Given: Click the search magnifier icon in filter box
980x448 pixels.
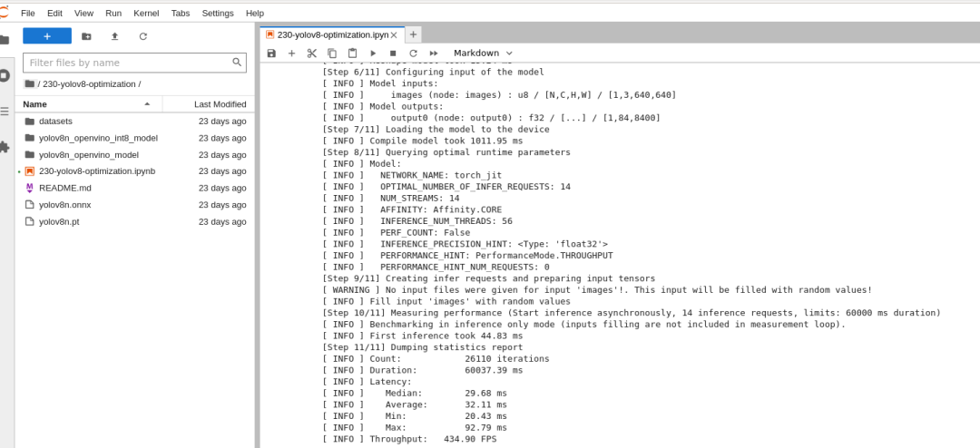Looking at the screenshot, I should [x=237, y=62].
